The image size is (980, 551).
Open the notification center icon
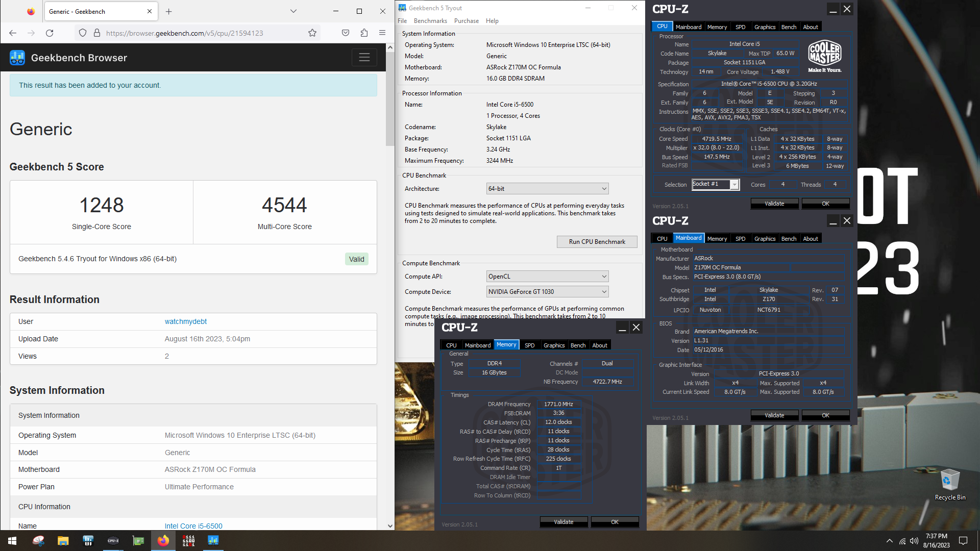[963, 541]
